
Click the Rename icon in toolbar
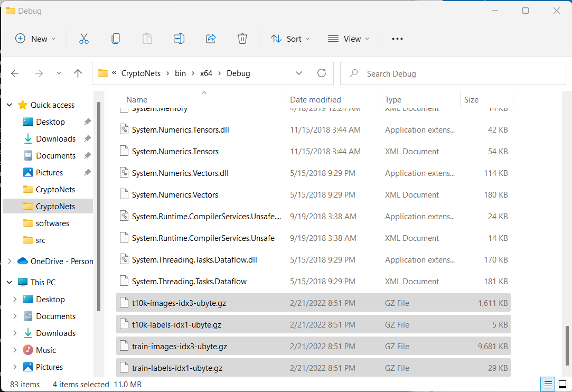point(179,39)
